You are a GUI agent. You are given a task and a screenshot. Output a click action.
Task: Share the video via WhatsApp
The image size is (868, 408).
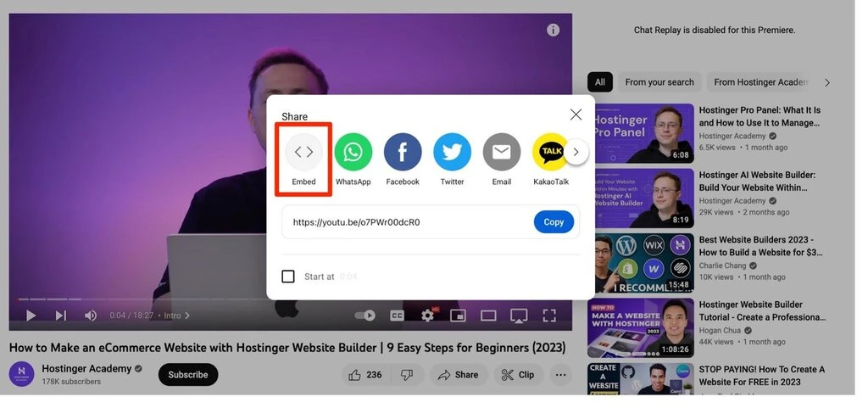pos(353,152)
